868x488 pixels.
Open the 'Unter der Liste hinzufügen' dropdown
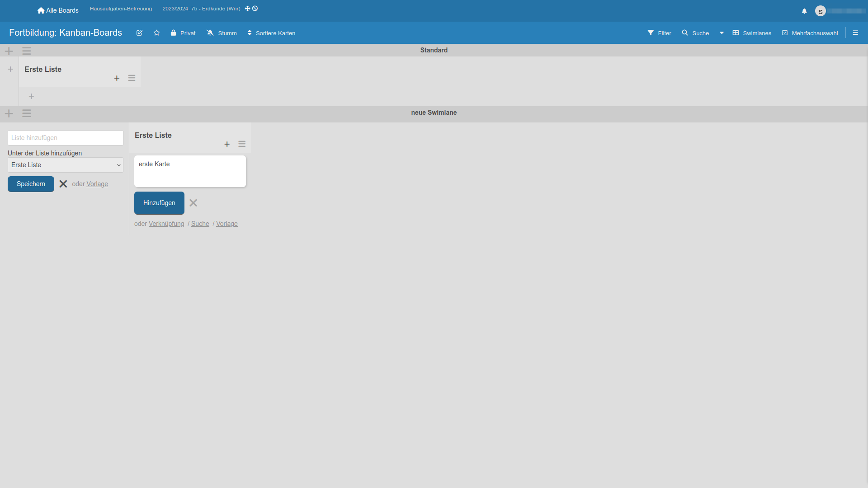click(66, 165)
